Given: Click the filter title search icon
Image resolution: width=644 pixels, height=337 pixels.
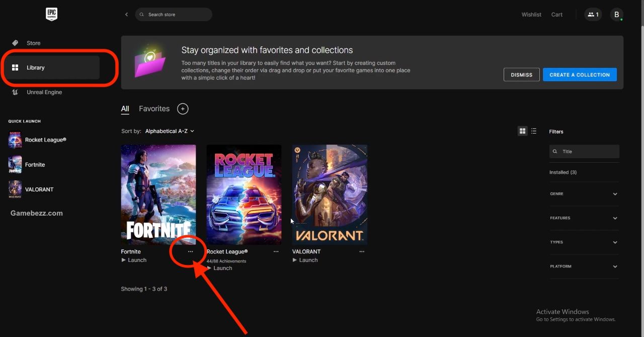Looking at the screenshot, I should 555,152.
